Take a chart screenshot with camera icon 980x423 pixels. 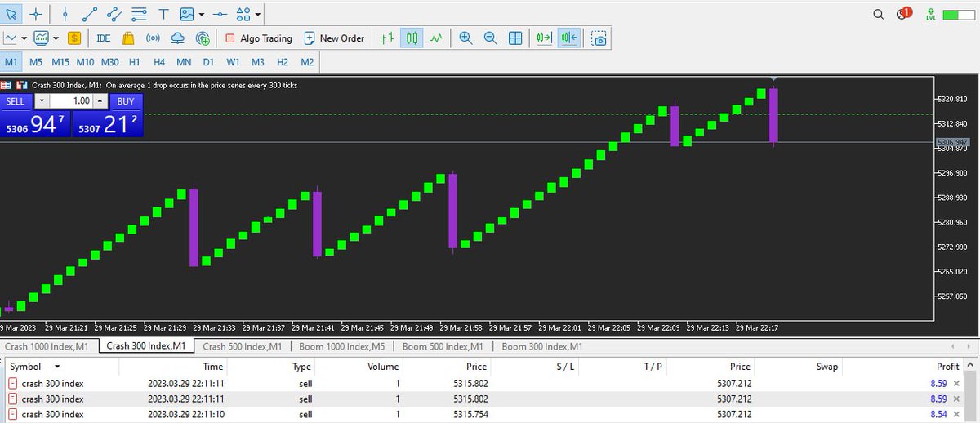(x=599, y=38)
